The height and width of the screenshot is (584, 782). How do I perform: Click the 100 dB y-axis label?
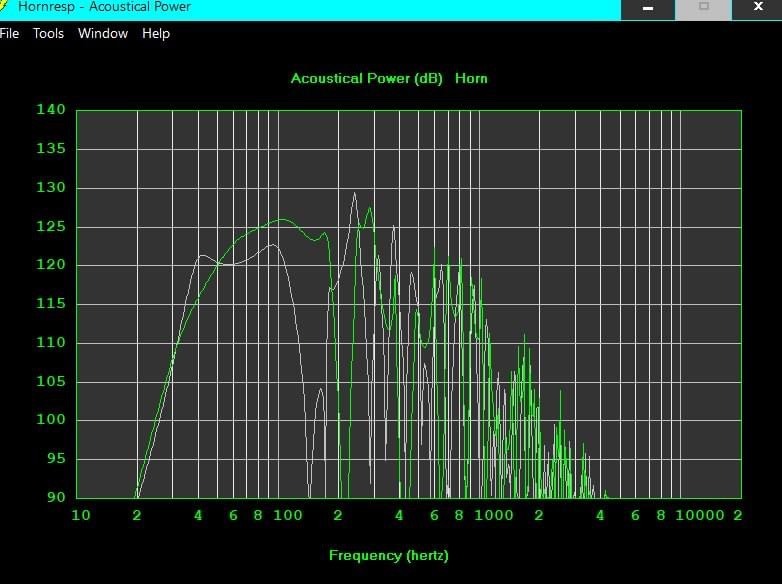coord(51,419)
